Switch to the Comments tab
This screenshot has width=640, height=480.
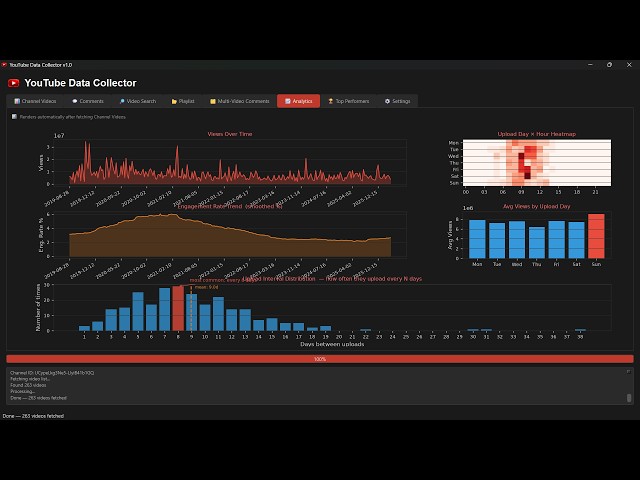[88, 101]
